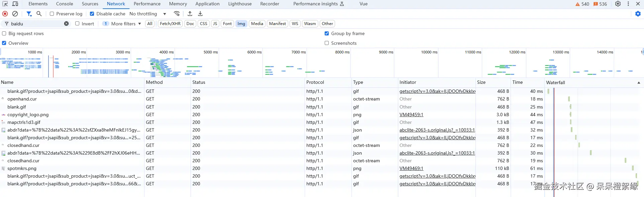Stop recording network log
This screenshot has height=197, width=644.
[5, 14]
